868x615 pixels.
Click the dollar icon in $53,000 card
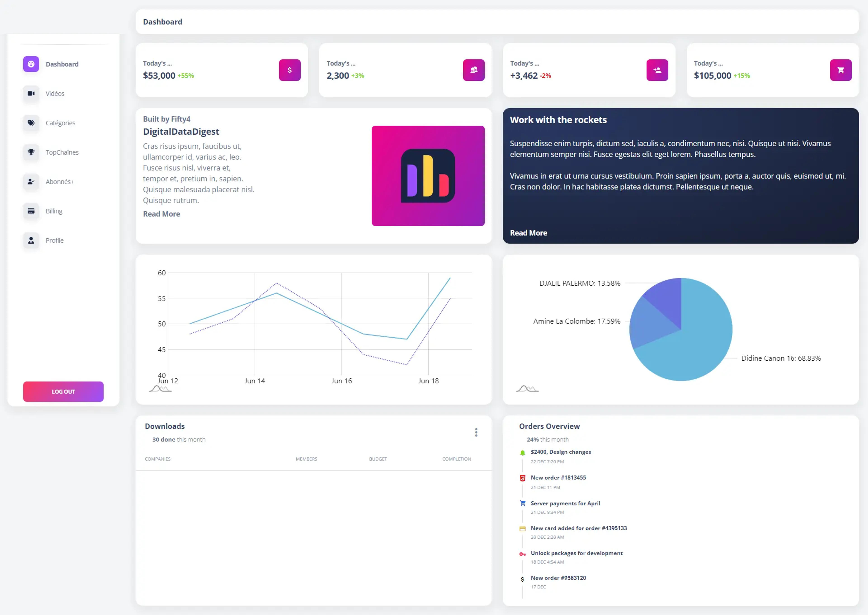pyautogui.click(x=290, y=70)
